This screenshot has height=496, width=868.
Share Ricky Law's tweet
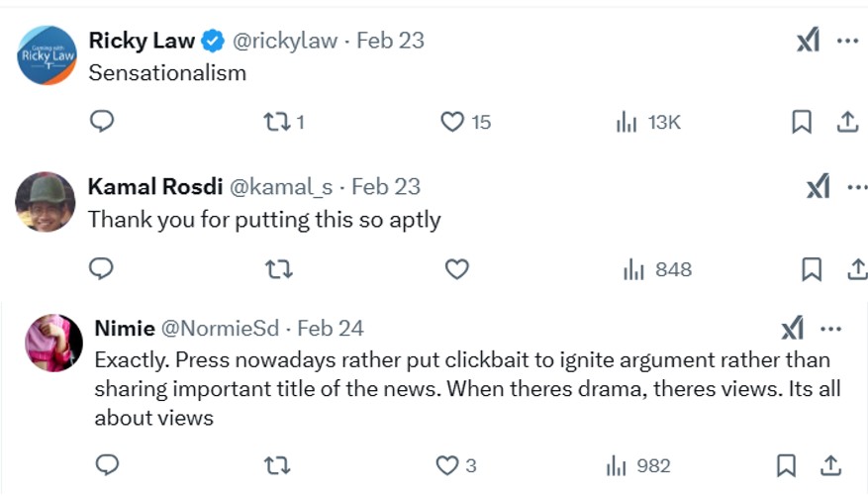pyautogui.click(x=847, y=122)
